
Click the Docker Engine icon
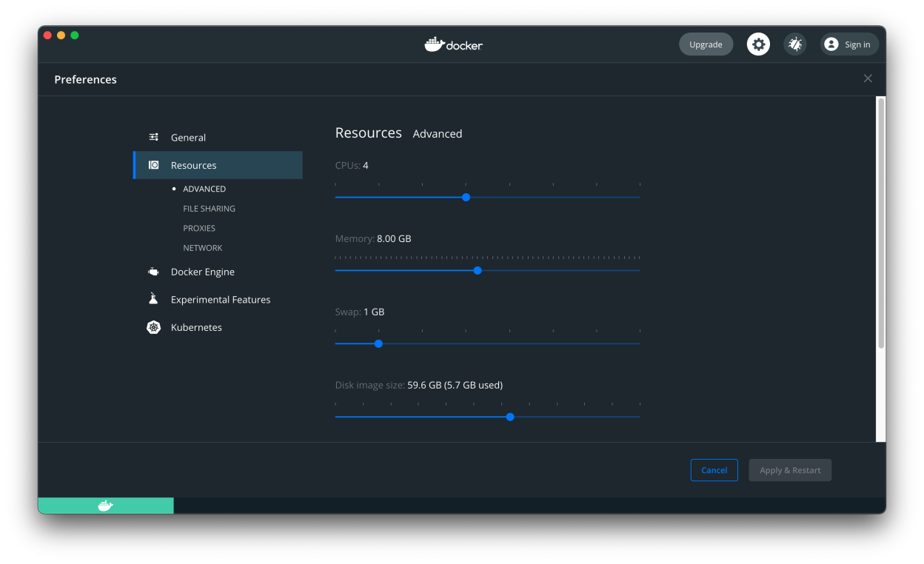coord(153,272)
